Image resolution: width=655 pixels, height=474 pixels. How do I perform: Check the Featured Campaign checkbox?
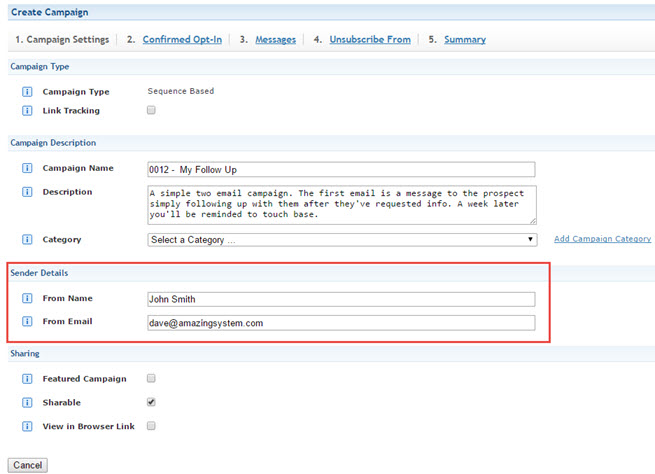point(151,379)
